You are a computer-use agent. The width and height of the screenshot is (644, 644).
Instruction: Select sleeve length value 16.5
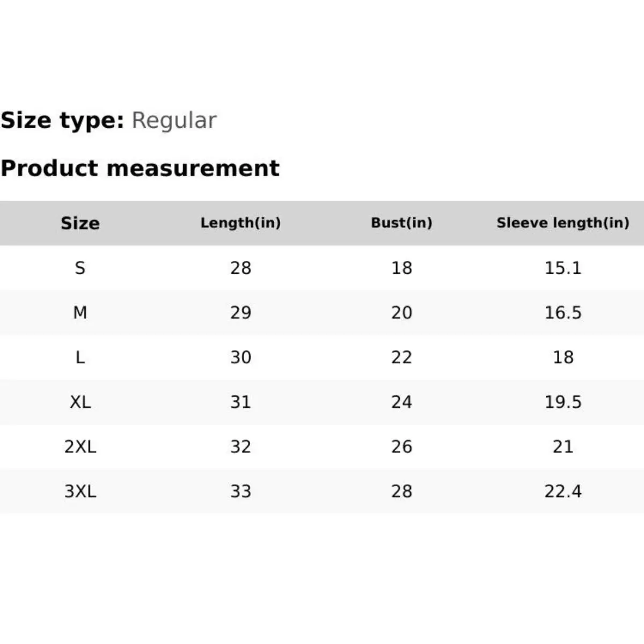pyautogui.click(x=562, y=312)
